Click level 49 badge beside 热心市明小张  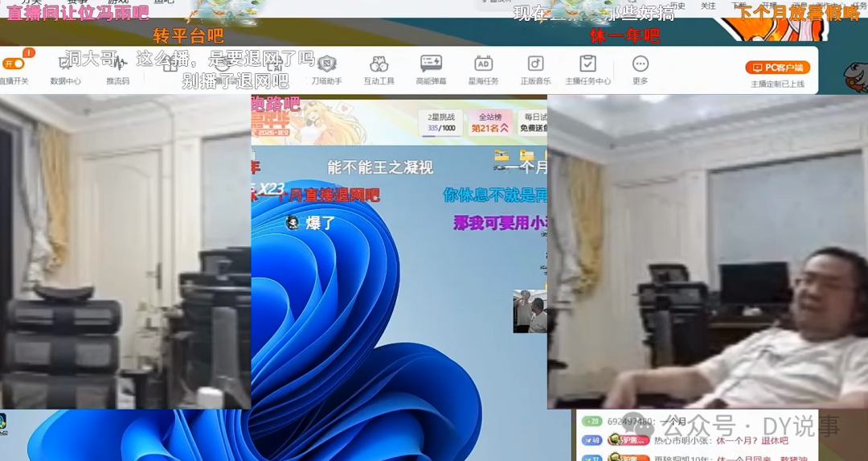click(592, 441)
